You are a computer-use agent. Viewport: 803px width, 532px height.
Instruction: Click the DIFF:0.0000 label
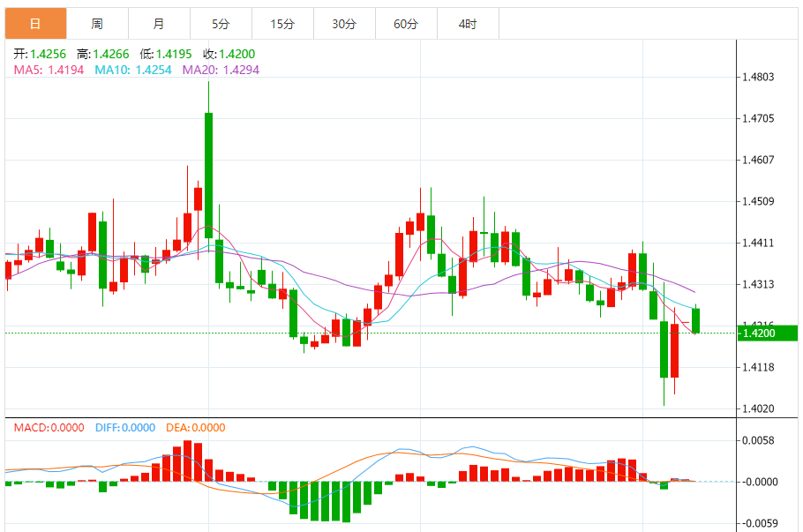125,428
